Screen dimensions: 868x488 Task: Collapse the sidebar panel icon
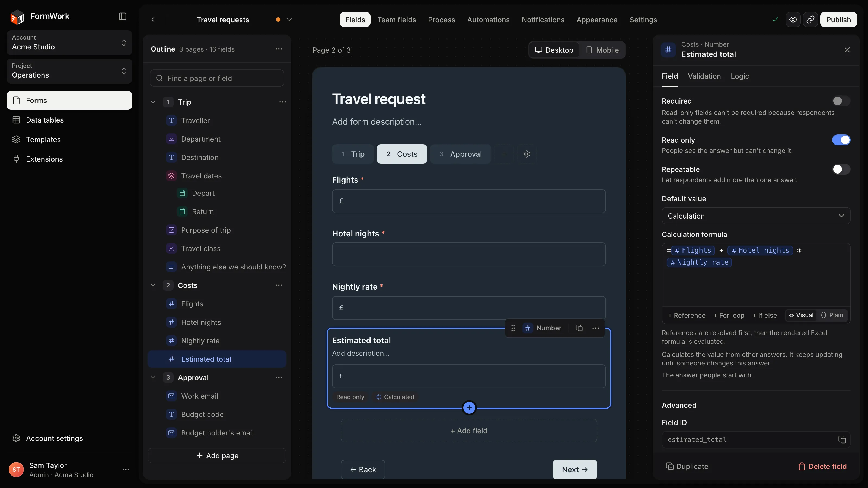click(123, 16)
